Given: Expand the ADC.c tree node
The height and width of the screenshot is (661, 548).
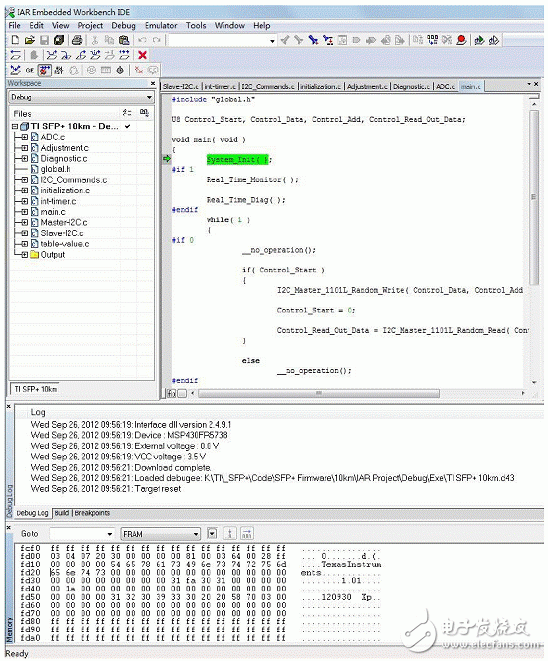Looking at the screenshot, I should point(24,137).
